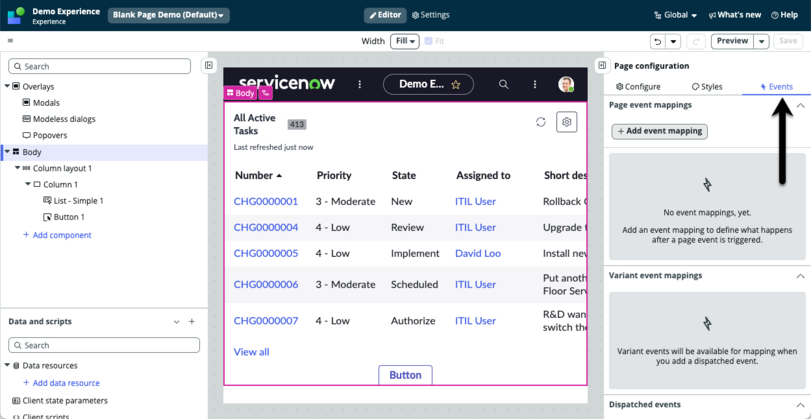Collapse the Data resources node
The width and height of the screenshot is (811, 419).
7,365
